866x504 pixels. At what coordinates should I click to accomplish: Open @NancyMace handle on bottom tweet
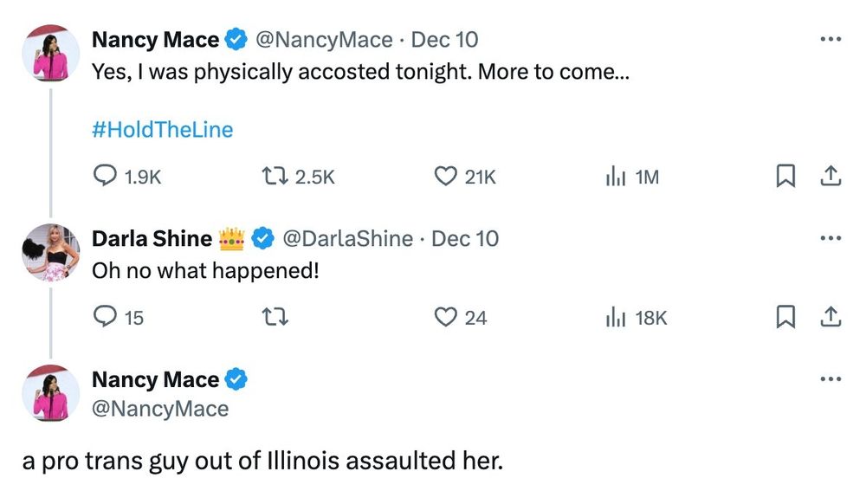[160, 409]
